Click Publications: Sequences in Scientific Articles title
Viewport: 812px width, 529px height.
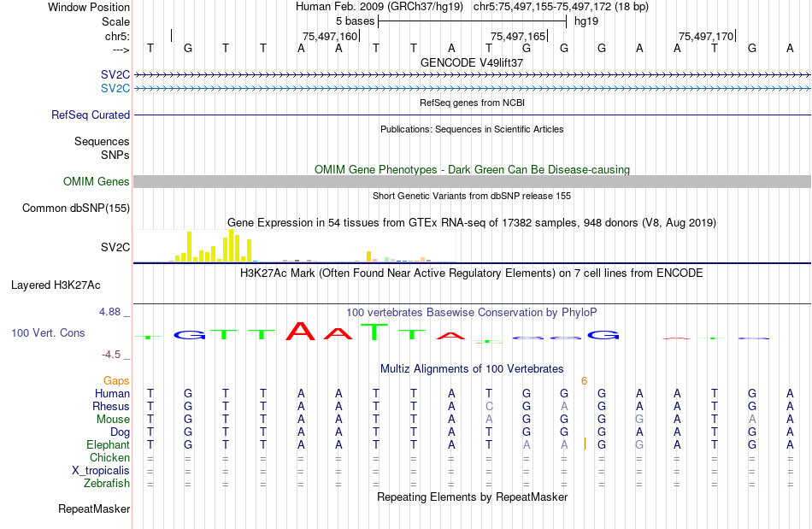pyautogui.click(x=472, y=129)
